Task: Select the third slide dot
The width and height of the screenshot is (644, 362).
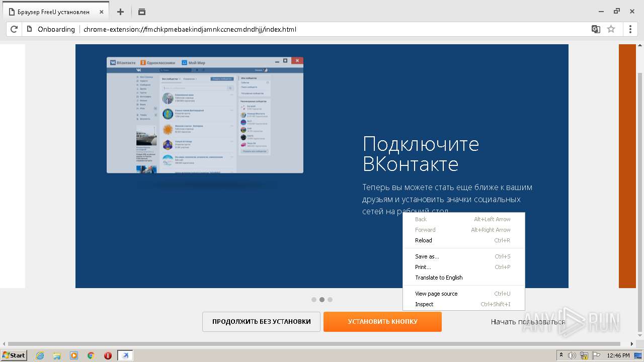Action: [330, 300]
